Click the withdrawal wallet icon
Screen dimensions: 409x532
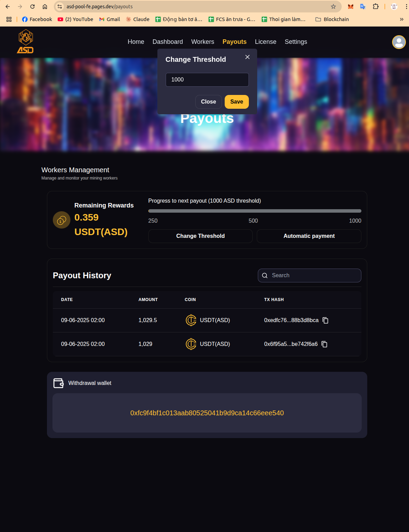58,383
